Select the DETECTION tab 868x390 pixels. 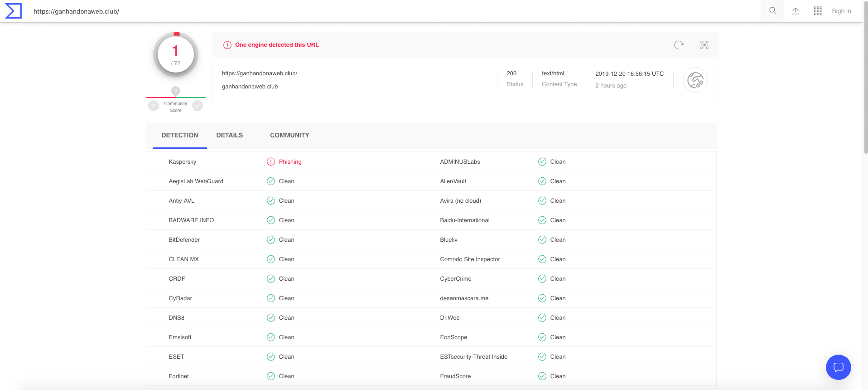[x=180, y=135]
